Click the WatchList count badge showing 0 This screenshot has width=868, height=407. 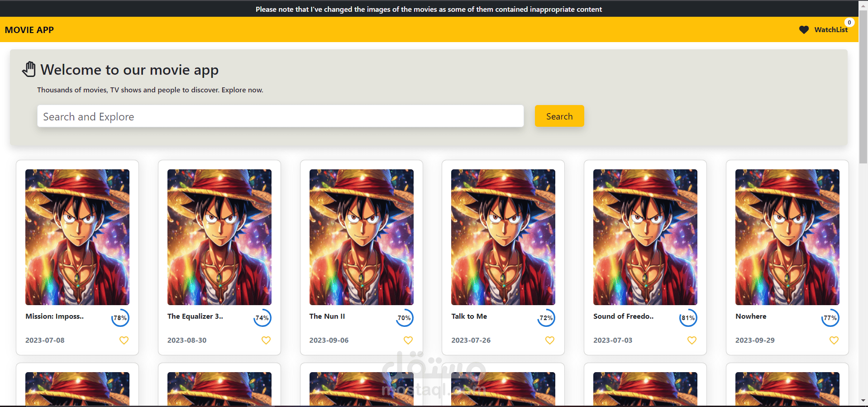point(849,22)
